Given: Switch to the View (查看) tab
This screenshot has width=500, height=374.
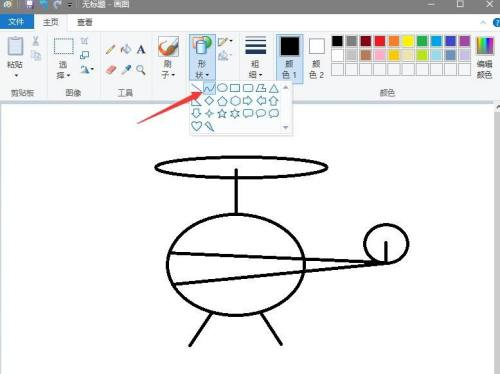Looking at the screenshot, I should 85,22.
